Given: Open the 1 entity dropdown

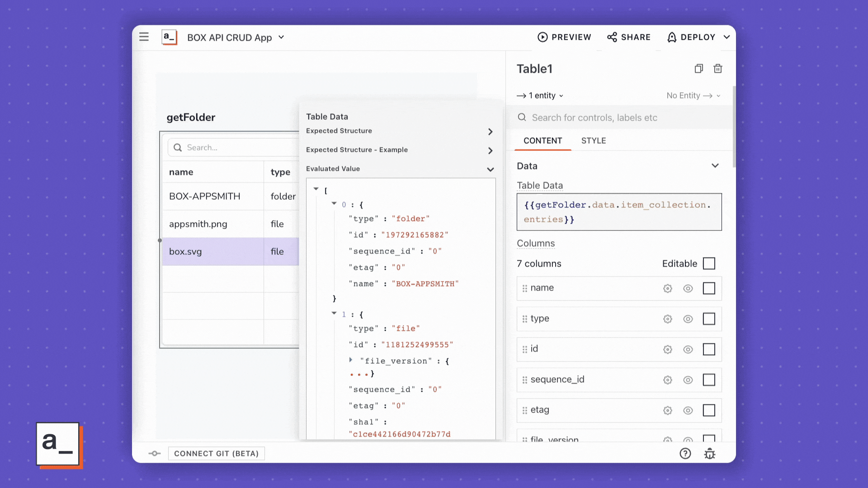Looking at the screenshot, I should 540,95.
